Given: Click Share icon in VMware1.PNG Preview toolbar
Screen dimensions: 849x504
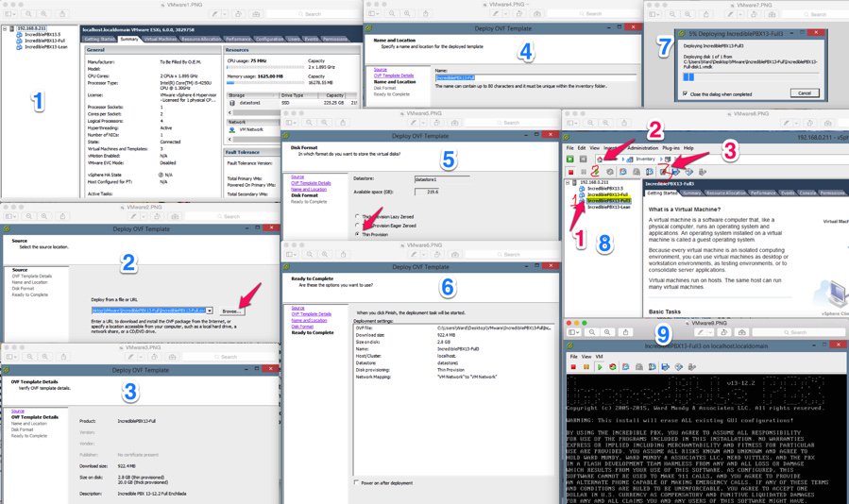Looking at the screenshot, I should [x=63, y=13].
